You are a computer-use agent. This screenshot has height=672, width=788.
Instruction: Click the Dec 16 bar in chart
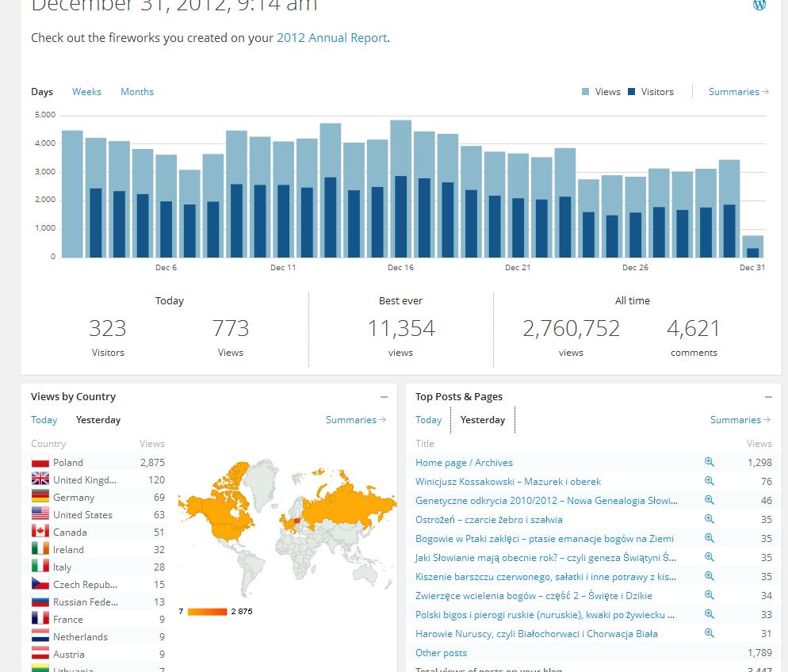point(401,190)
